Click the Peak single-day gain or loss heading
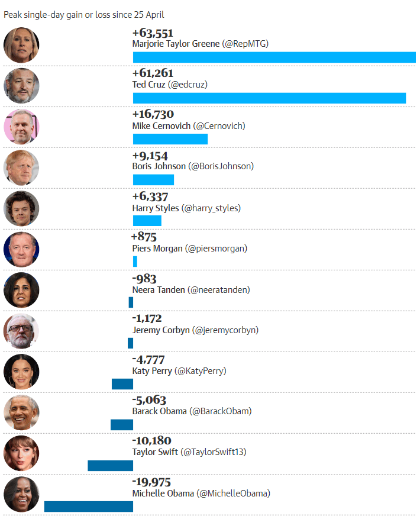420x516 pixels. coord(84,15)
